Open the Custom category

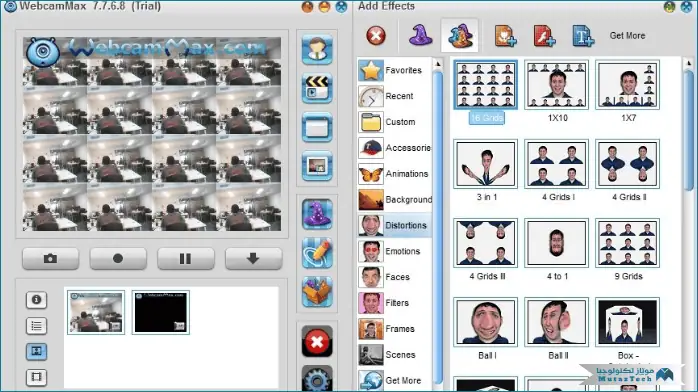click(394, 122)
